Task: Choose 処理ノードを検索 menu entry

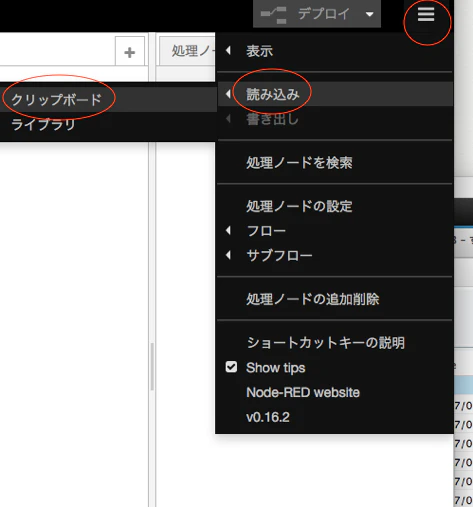Action: point(334,163)
